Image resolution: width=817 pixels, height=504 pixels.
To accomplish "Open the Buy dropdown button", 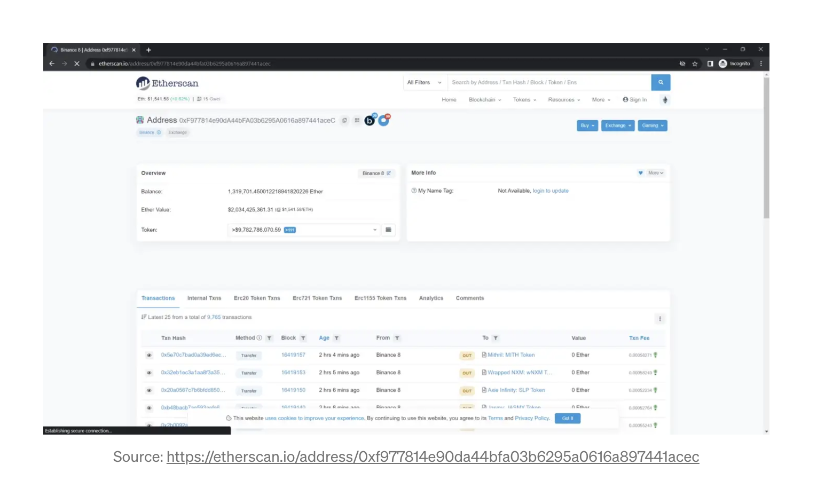I will pyautogui.click(x=587, y=125).
